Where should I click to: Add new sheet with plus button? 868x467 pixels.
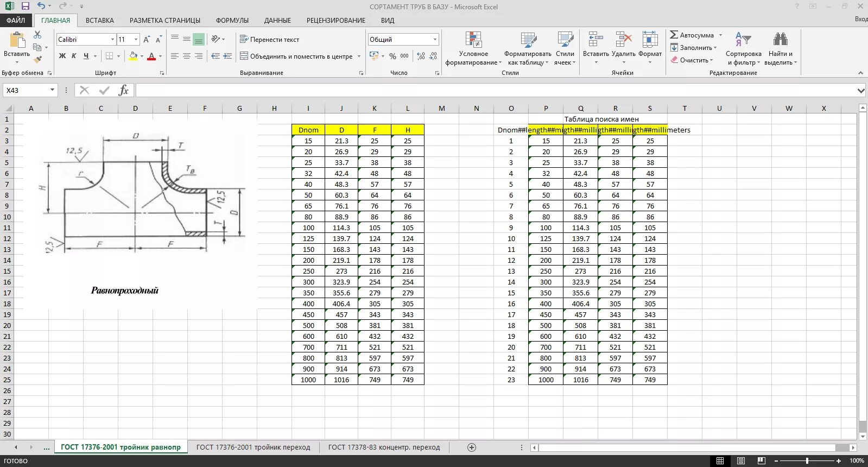472,447
